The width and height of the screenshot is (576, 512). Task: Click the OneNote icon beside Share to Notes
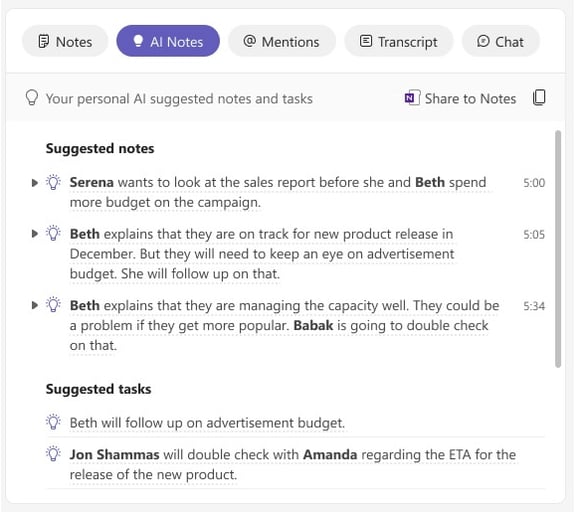412,98
